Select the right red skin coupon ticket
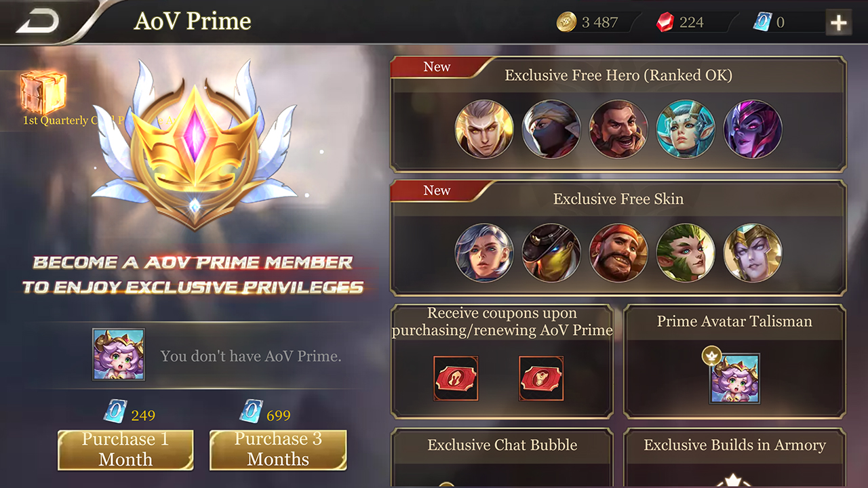Image resolution: width=868 pixels, height=488 pixels. pos(541,378)
